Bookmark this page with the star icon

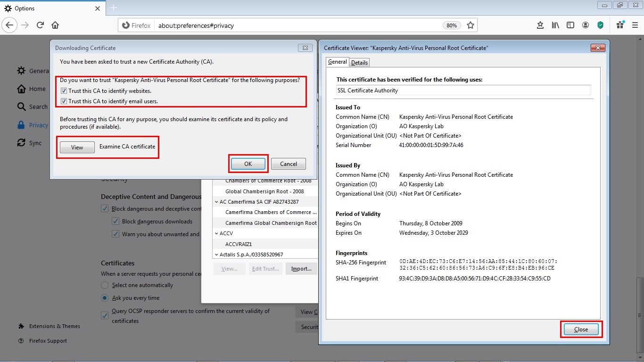point(470,25)
